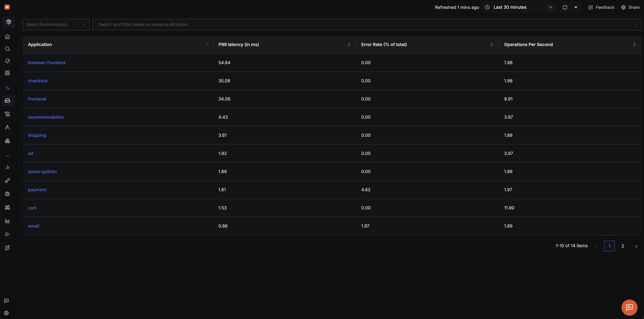Sort by Error Rate column
This screenshot has height=319, width=644.
(492, 45)
